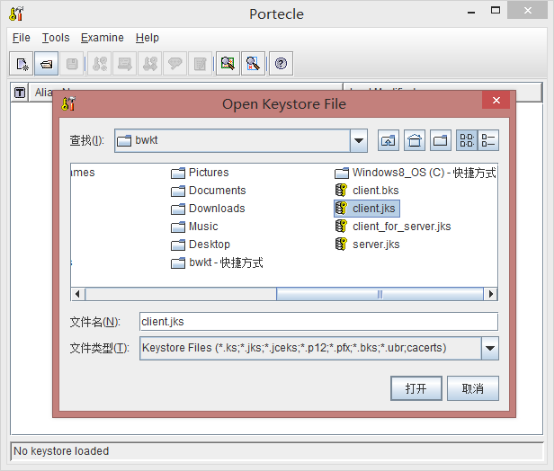Click the horizontal scrollbar thumb in file list
Screen dimensions: 554x471
click(x=379, y=294)
